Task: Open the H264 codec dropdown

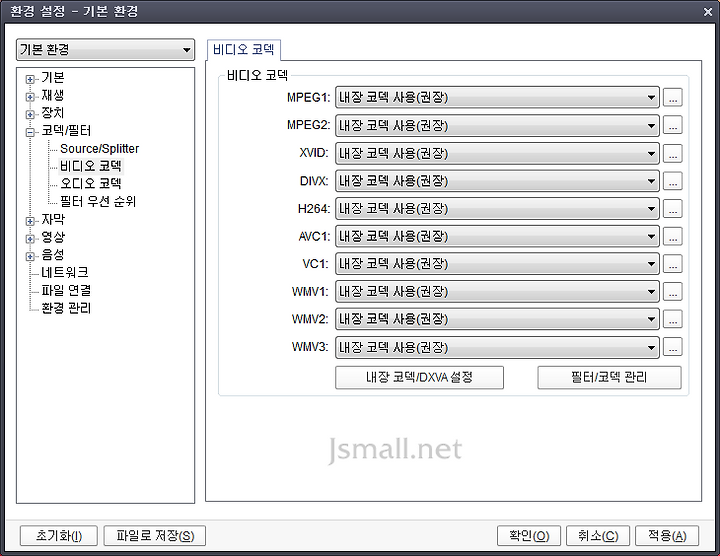Action: 497,208
